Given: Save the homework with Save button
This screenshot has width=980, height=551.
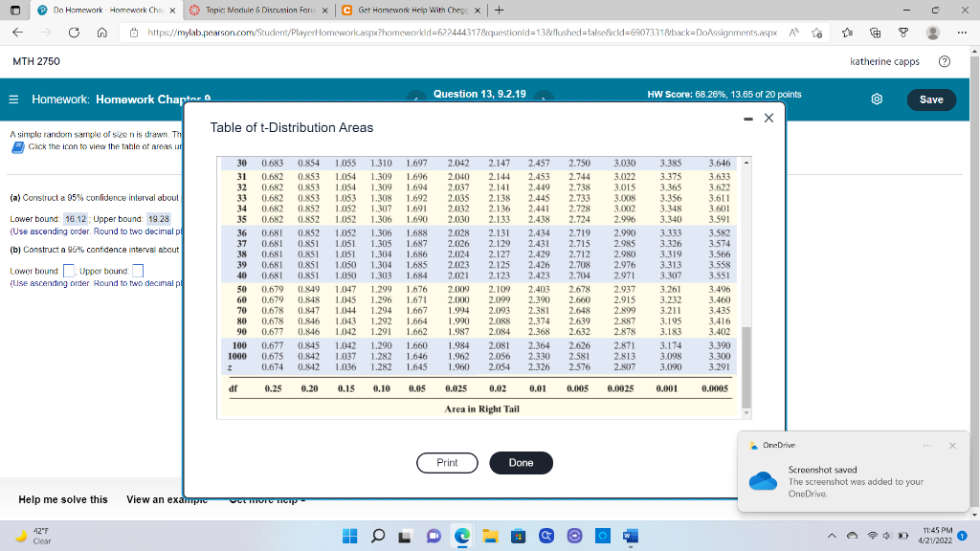Looking at the screenshot, I should tap(931, 99).
